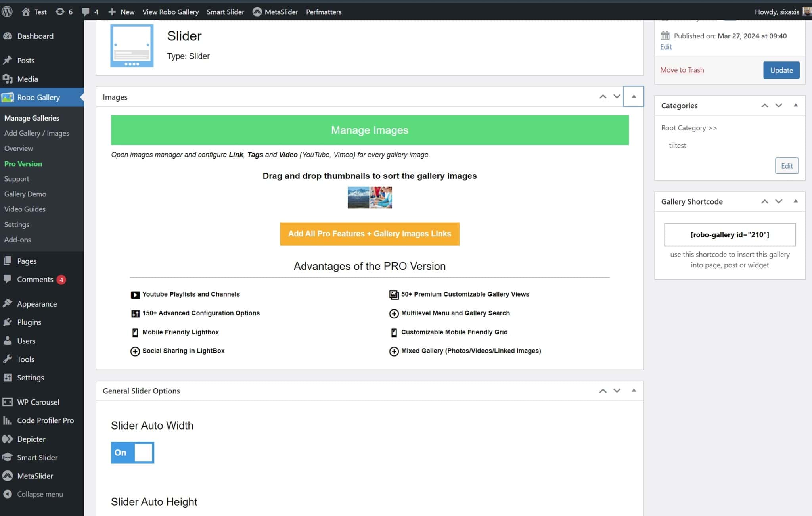Open WP Carousel in the sidebar

pyautogui.click(x=38, y=402)
